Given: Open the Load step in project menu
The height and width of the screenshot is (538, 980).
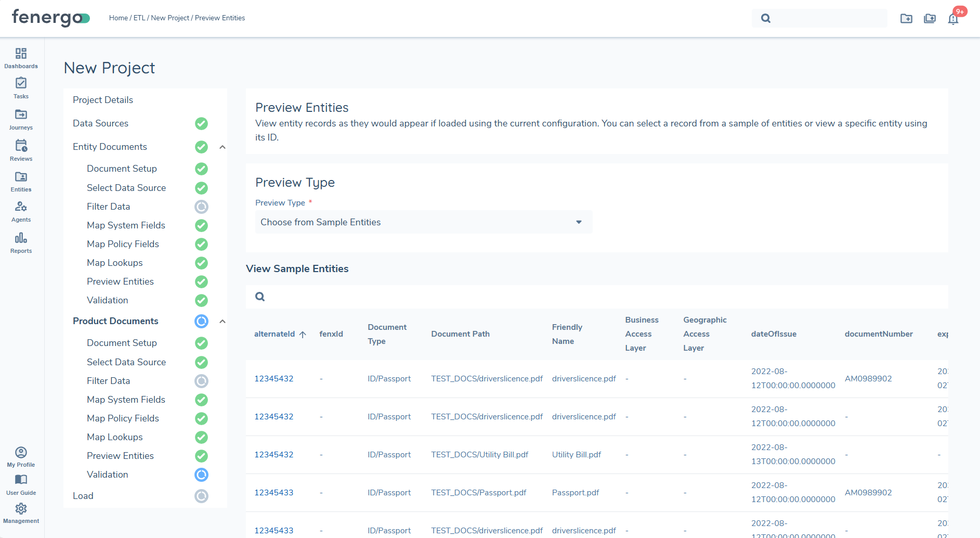Looking at the screenshot, I should click(x=83, y=496).
